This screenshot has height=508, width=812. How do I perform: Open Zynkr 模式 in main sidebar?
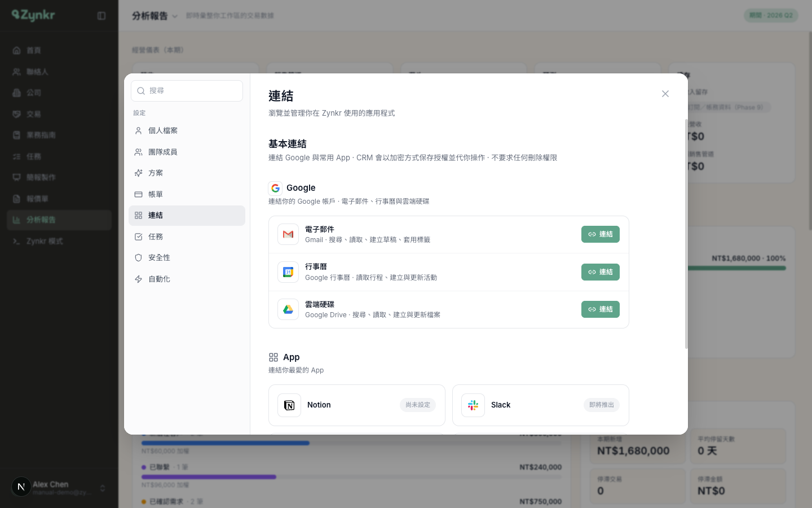click(59, 241)
